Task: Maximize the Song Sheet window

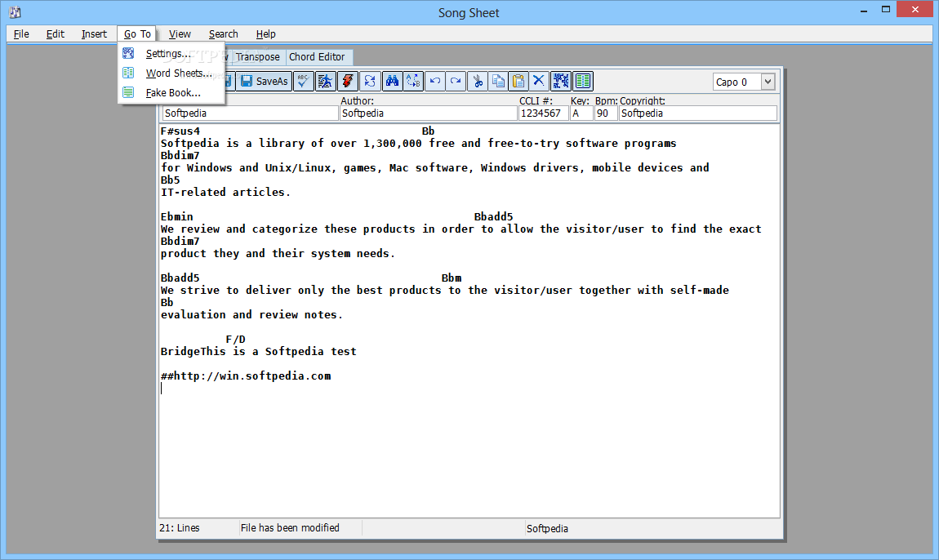Action: [x=886, y=10]
